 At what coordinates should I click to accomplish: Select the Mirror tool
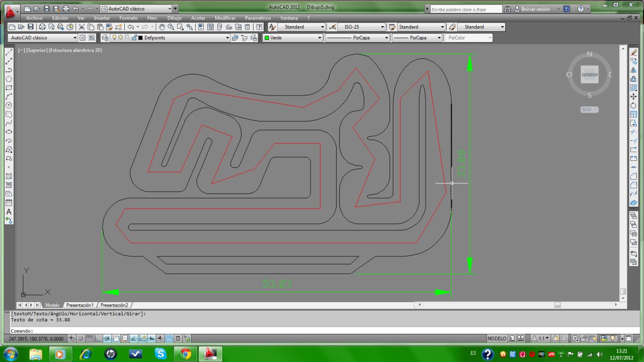[634, 70]
